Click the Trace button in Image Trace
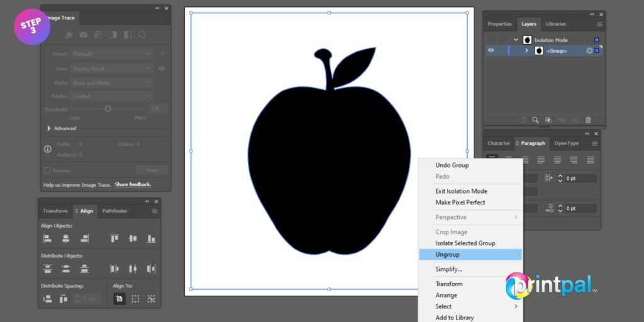644x322 pixels. click(152, 170)
